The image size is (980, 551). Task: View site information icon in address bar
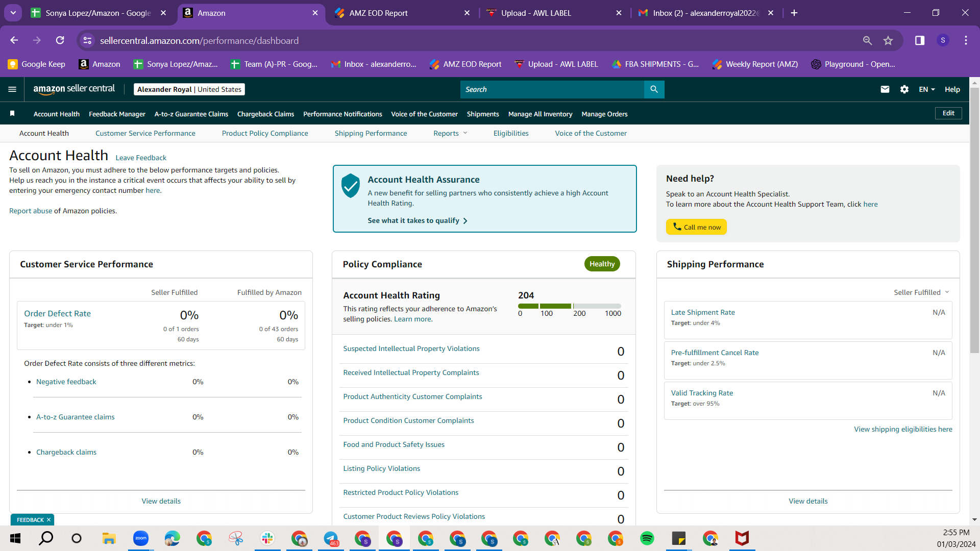click(87, 40)
